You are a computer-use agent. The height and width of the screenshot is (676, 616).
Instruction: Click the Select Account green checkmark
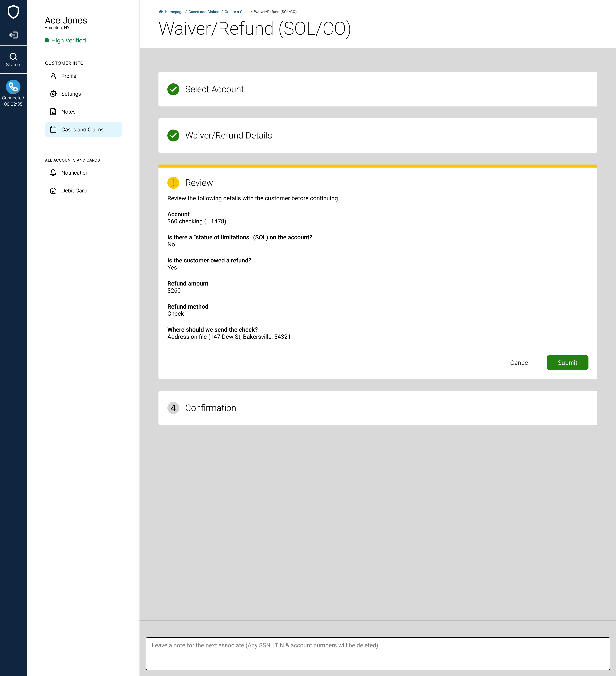tap(173, 90)
